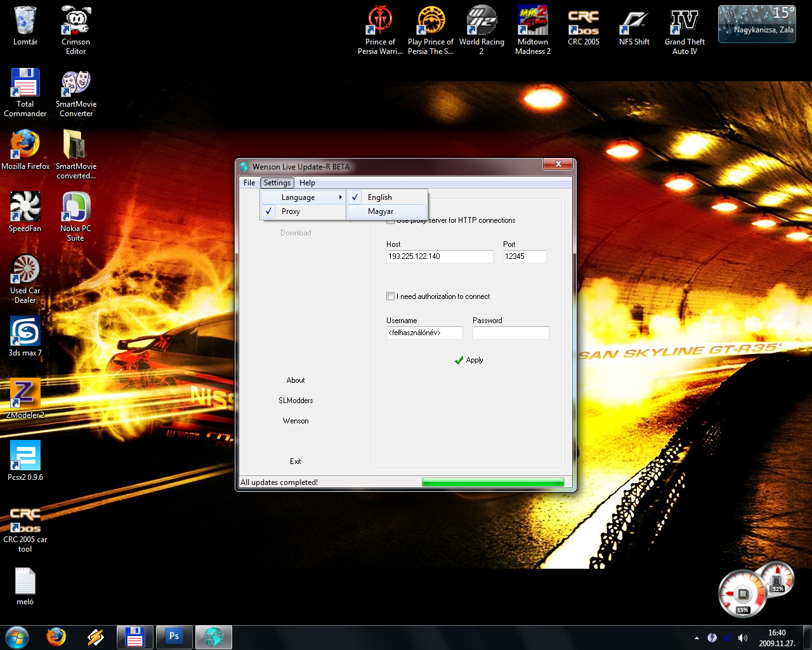The width and height of the screenshot is (812, 650).
Task: Click the Host address field
Action: 440,256
